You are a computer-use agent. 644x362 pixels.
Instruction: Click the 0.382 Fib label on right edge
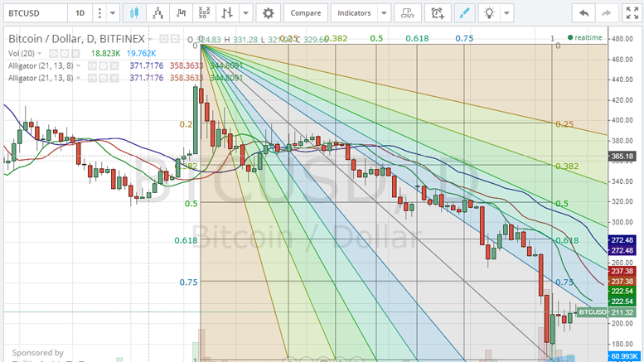567,167
